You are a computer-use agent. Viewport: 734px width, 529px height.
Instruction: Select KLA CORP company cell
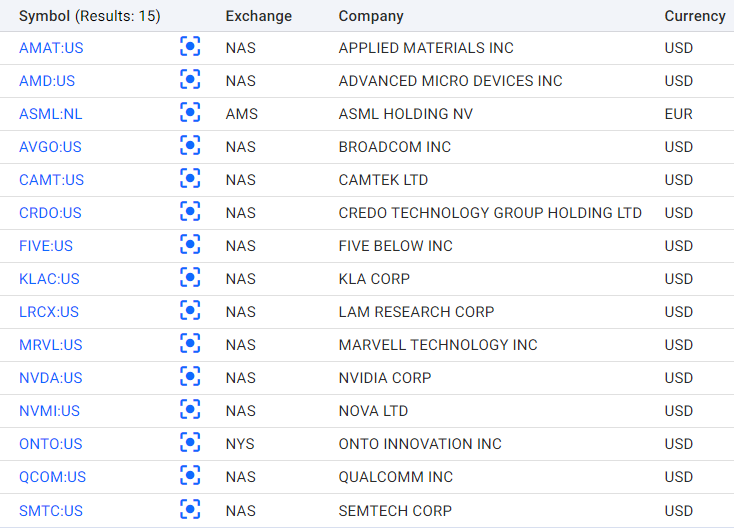pos(374,279)
